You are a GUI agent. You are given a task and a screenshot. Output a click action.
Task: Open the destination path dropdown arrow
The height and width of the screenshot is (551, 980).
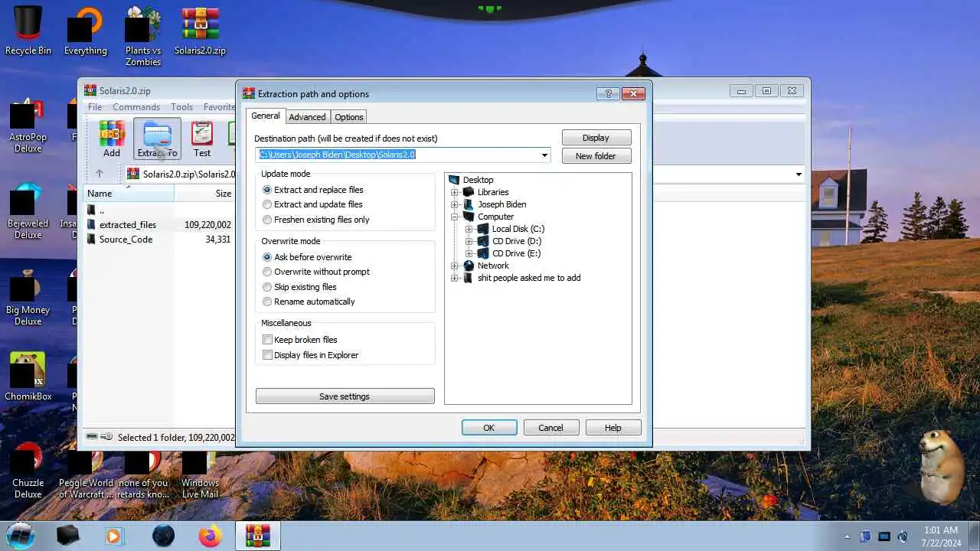tap(544, 155)
